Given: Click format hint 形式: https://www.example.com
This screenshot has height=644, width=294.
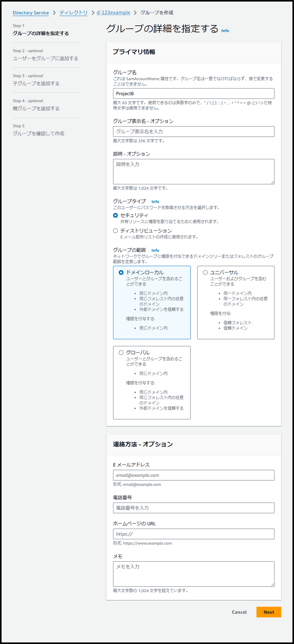Looking at the screenshot, I should 142,543.
